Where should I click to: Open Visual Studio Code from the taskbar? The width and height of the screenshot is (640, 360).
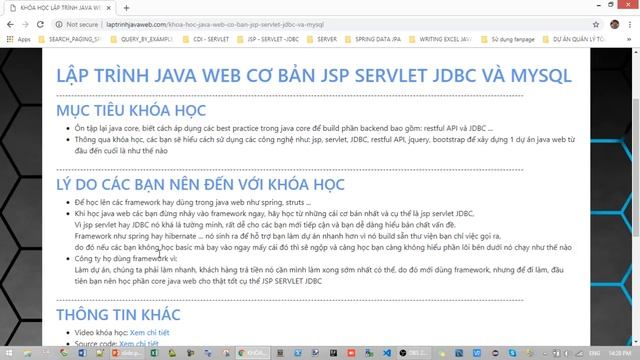(x=387, y=353)
